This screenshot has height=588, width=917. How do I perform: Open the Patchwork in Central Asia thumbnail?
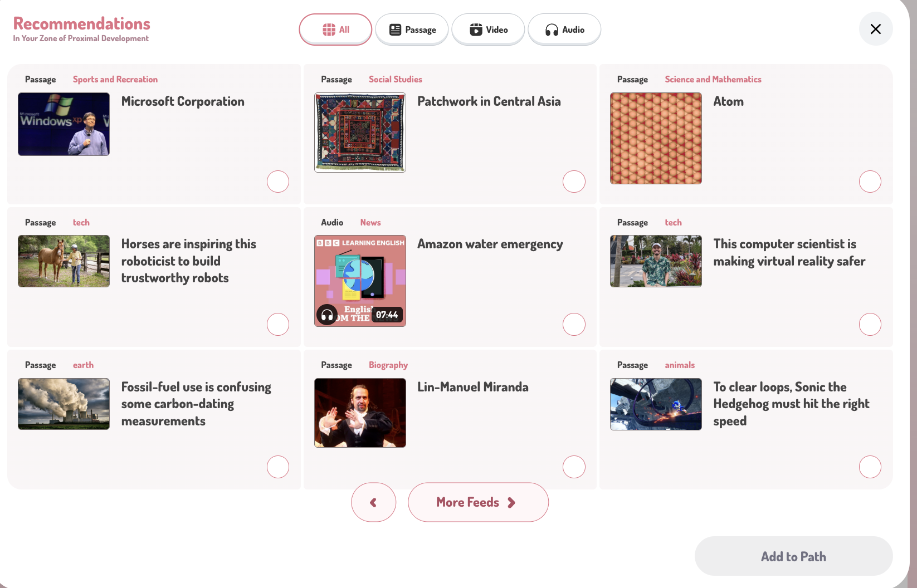point(360,133)
